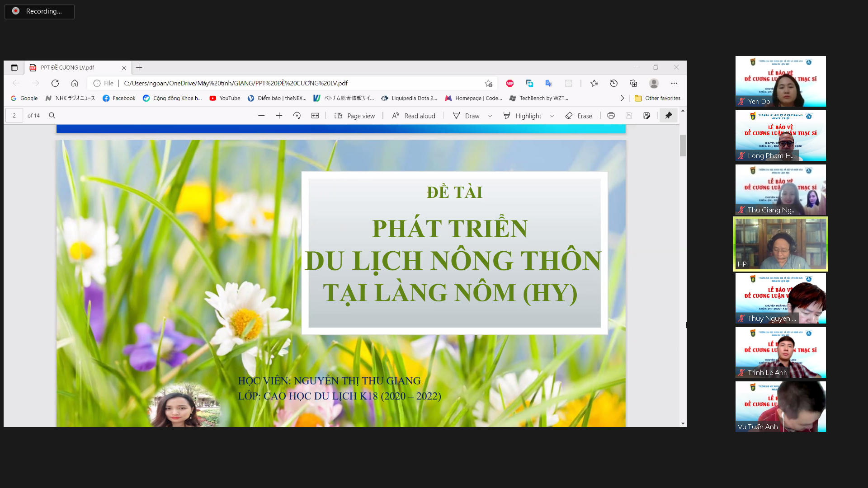This screenshot has width=868, height=488.
Task: Open Homepage Code bookmark
Action: [473, 98]
